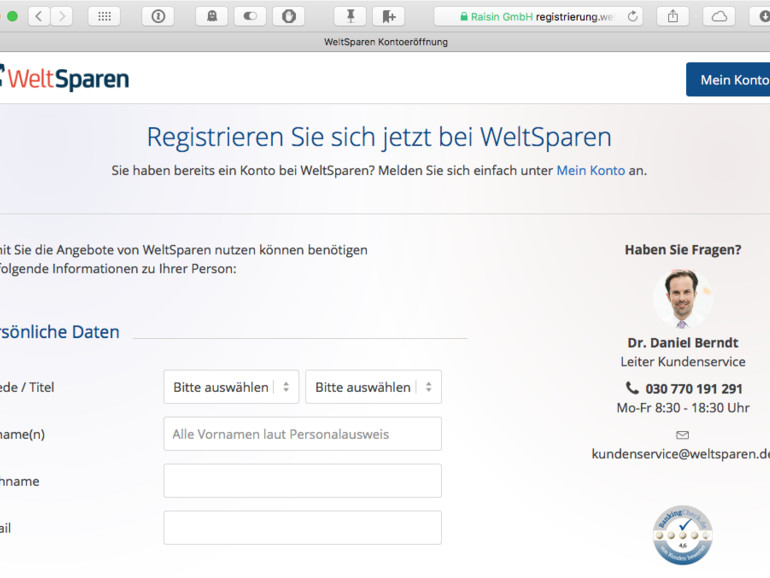
Task: Click the Alle Vornamen laut Personalausweis field
Action: 302,434
